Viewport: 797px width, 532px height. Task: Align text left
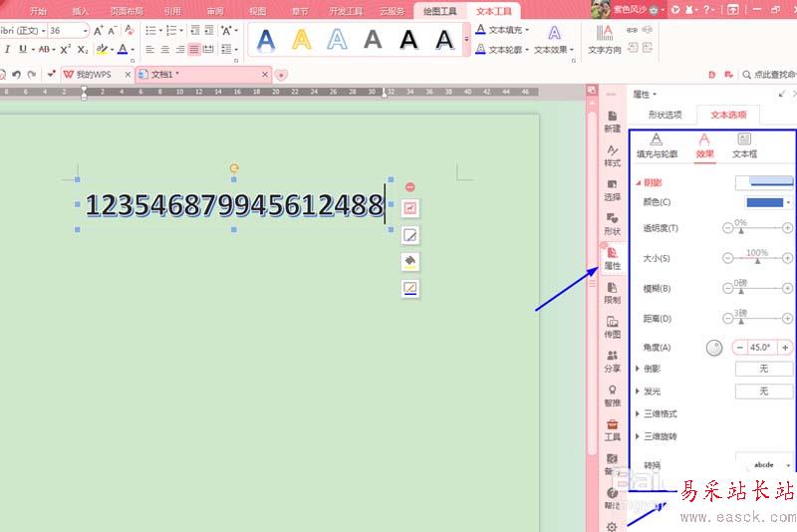point(150,49)
